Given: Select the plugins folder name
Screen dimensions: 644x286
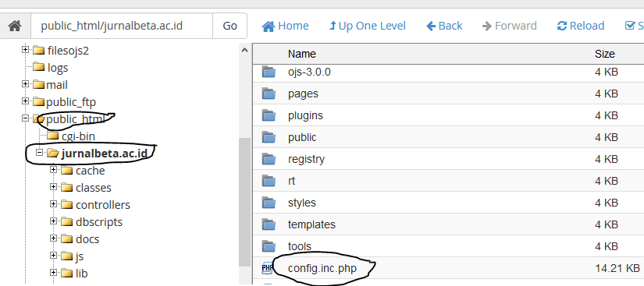Looking at the screenshot, I should pos(305,115).
